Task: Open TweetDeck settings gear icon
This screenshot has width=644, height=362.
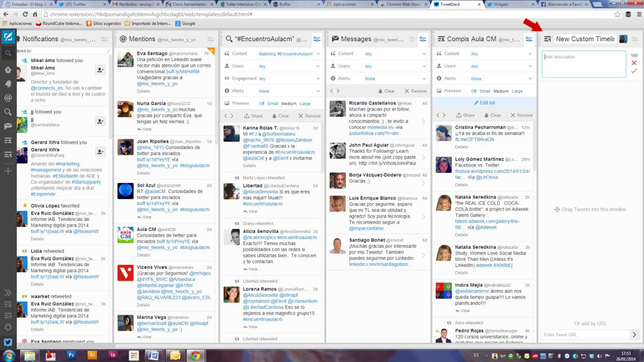Action: [8, 327]
